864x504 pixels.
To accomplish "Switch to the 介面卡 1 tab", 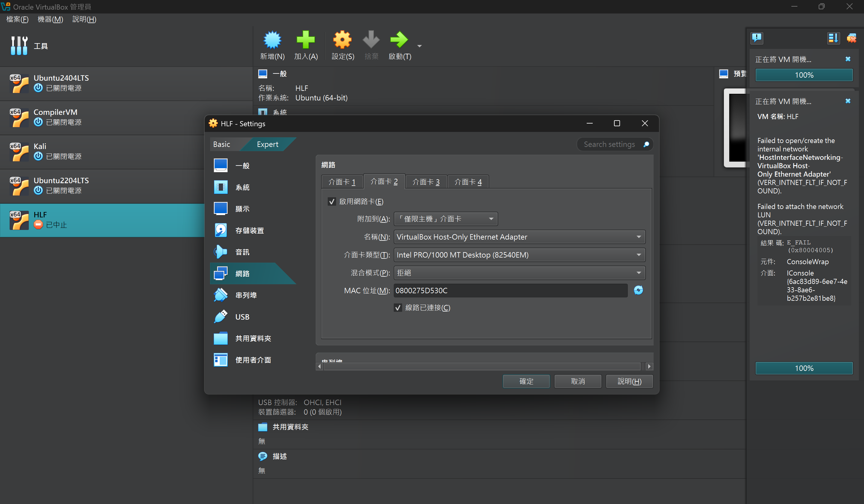I will tap(342, 182).
